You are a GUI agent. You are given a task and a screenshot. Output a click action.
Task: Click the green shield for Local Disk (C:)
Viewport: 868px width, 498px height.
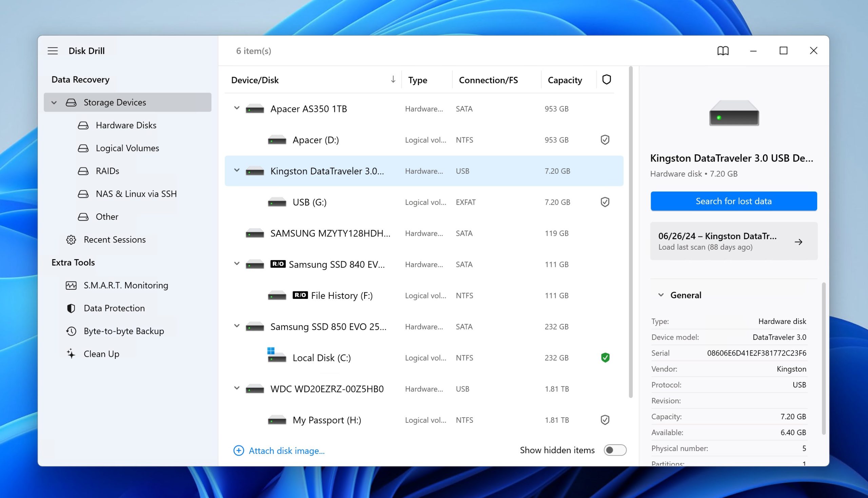click(605, 358)
